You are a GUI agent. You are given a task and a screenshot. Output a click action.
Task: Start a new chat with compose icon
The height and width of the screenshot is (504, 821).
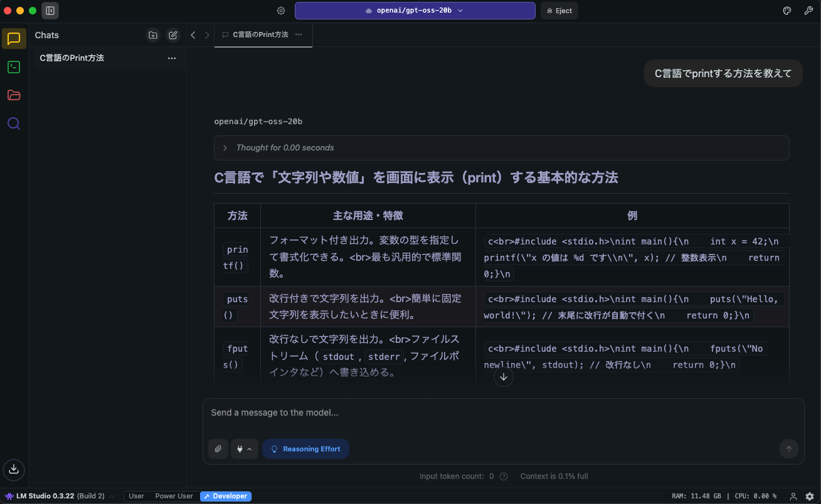pyautogui.click(x=173, y=35)
